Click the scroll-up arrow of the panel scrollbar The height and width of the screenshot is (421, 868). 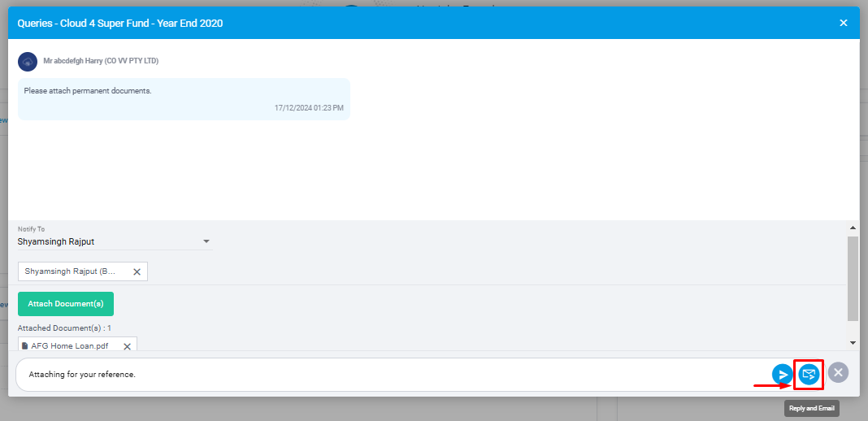[853, 228]
